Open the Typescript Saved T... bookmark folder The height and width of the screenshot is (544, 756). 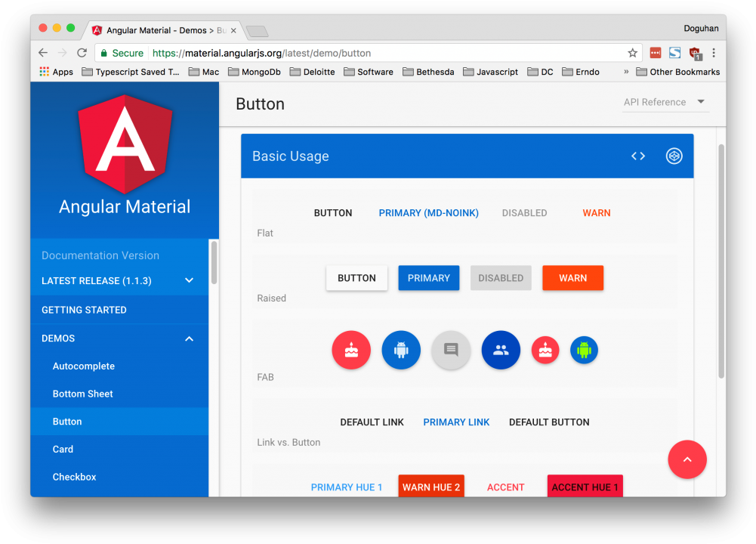130,72
